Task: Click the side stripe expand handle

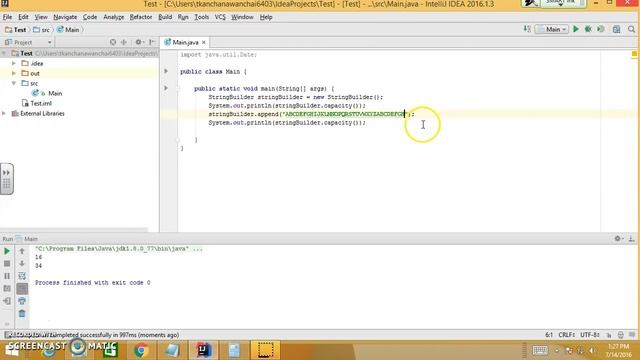Action: pos(7,179)
